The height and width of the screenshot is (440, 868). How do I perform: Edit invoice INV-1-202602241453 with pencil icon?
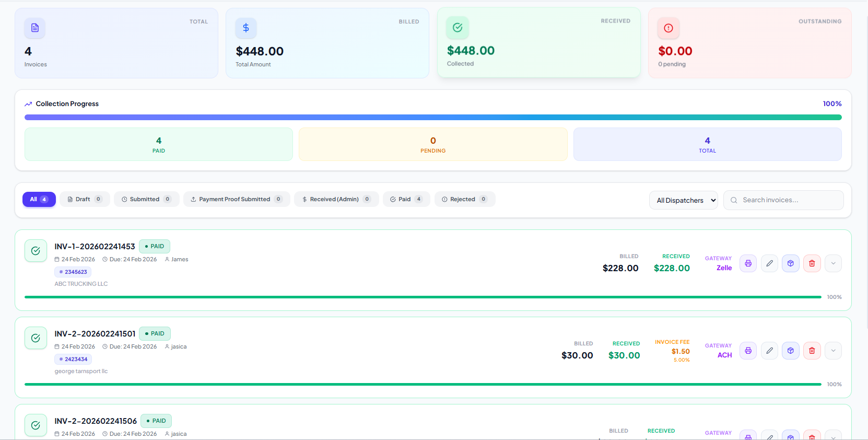(x=770, y=263)
